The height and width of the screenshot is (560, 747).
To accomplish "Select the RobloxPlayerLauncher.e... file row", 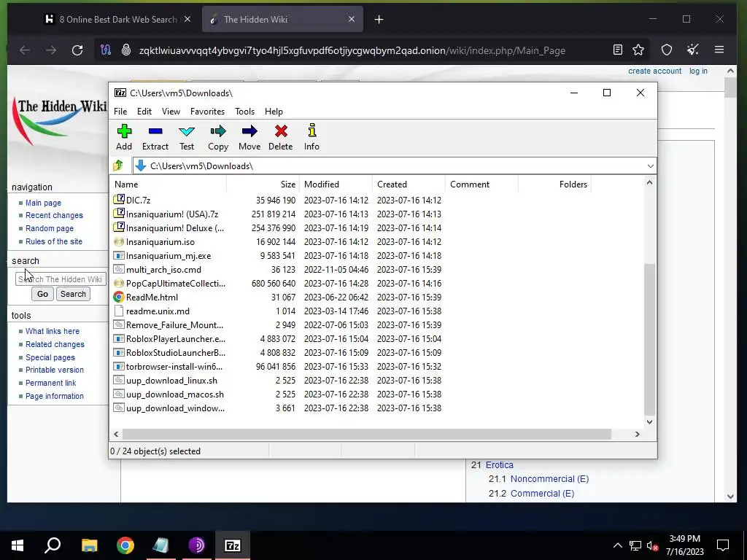I will coord(277,339).
